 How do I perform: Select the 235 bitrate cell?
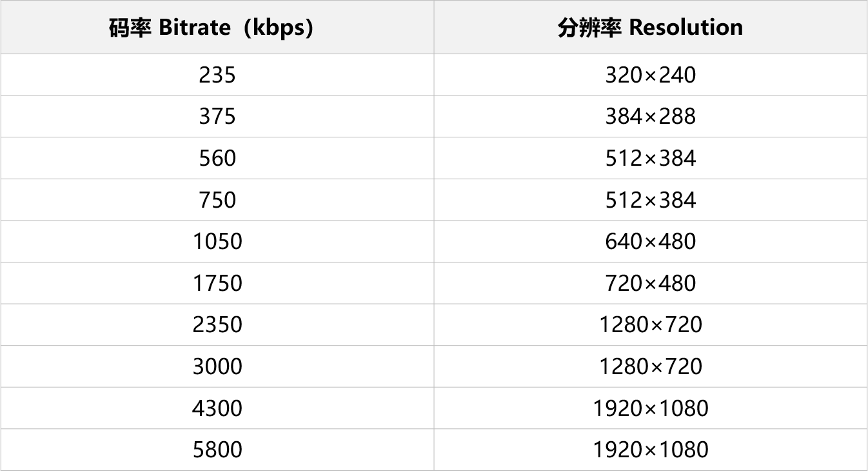pos(217,75)
